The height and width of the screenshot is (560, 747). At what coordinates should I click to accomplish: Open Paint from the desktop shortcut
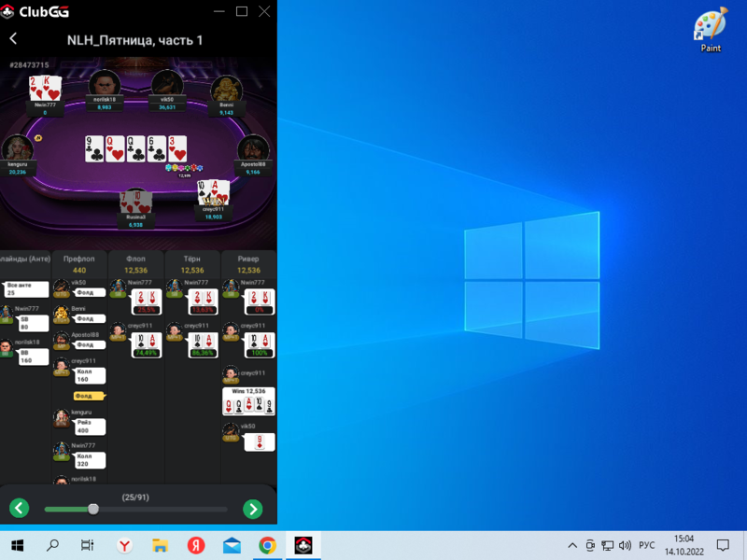point(711,28)
